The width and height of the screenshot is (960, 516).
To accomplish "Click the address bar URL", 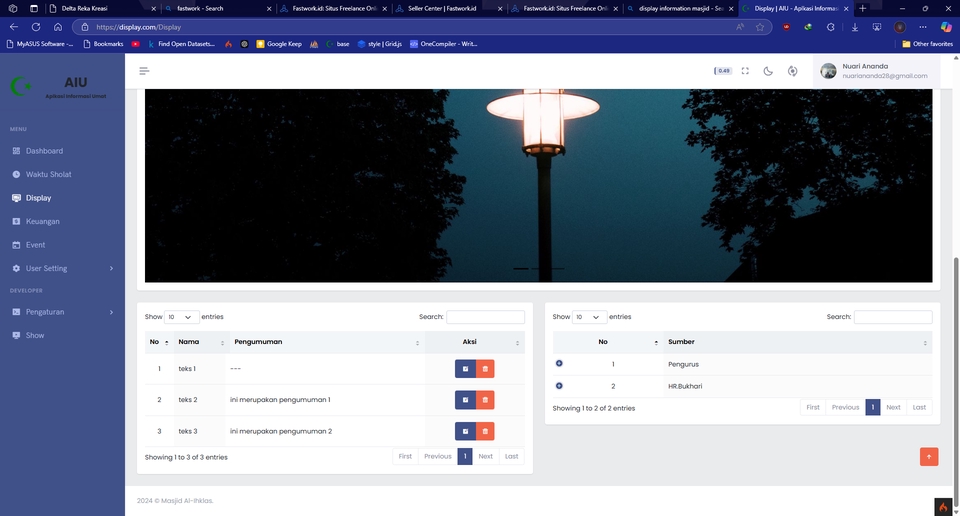I will point(138,27).
